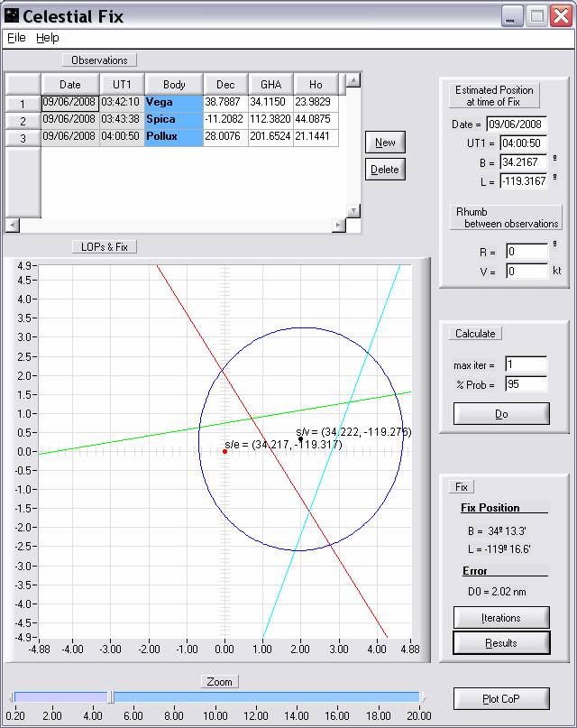This screenshot has height=728, width=577.
Task: Open the Iterations view
Action: [500, 618]
